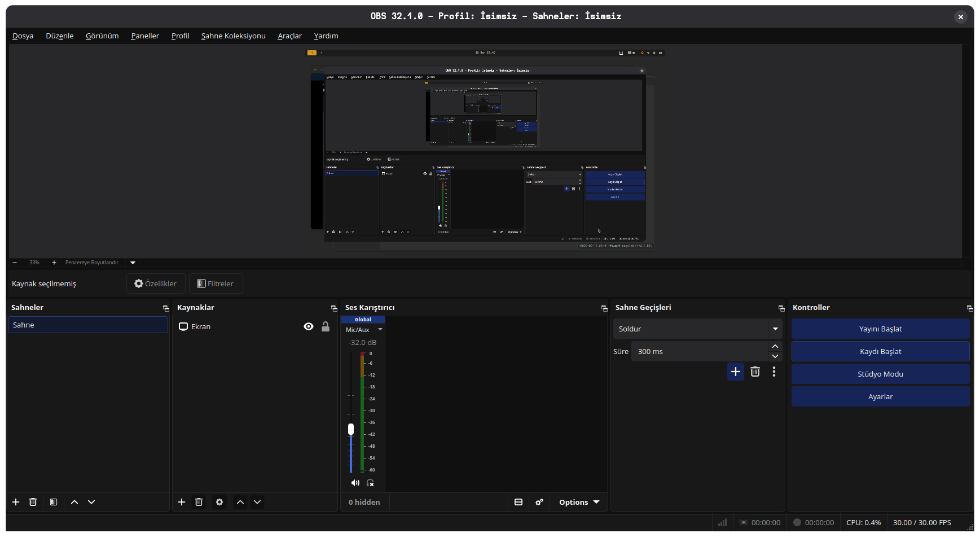Image resolution: width=980 pixels, height=537 pixels.
Task: Move scene down in Sahneler panel
Action: [91, 502]
